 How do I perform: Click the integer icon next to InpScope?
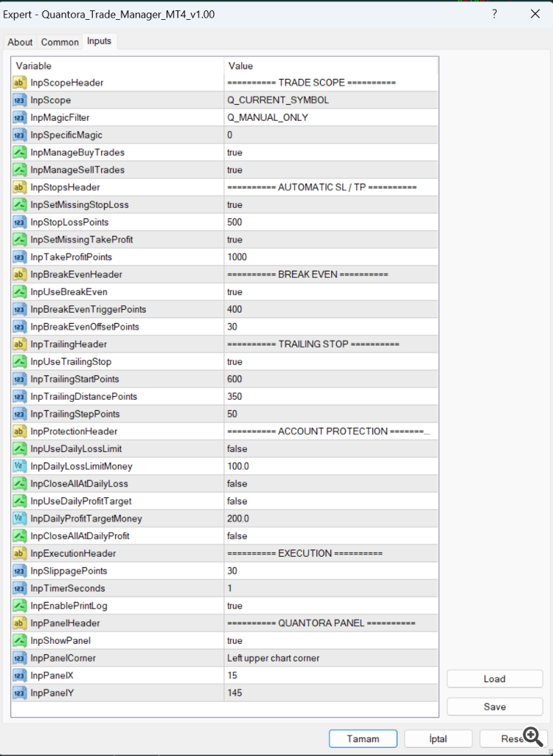[19, 100]
